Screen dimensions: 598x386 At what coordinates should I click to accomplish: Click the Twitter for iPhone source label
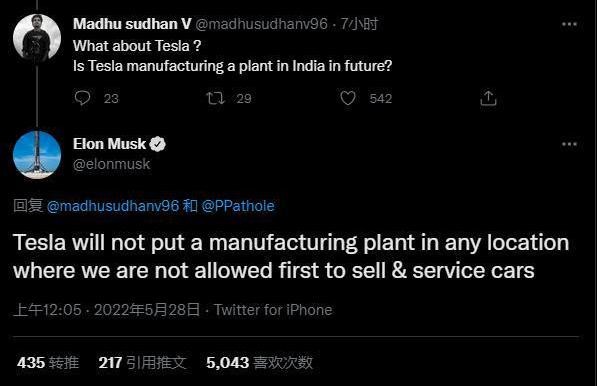click(273, 310)
